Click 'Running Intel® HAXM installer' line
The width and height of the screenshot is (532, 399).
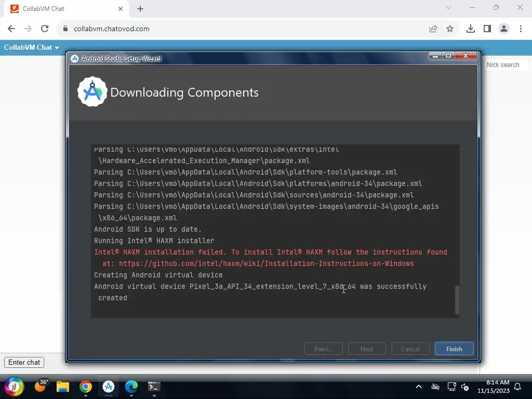(154, 241)
